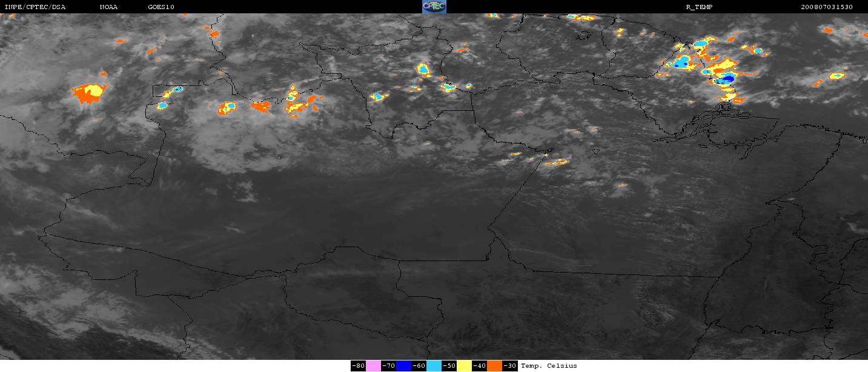
Task: Select the cyan legend swatch after -60
Action: pyautogui.click(x=434, y=366)
